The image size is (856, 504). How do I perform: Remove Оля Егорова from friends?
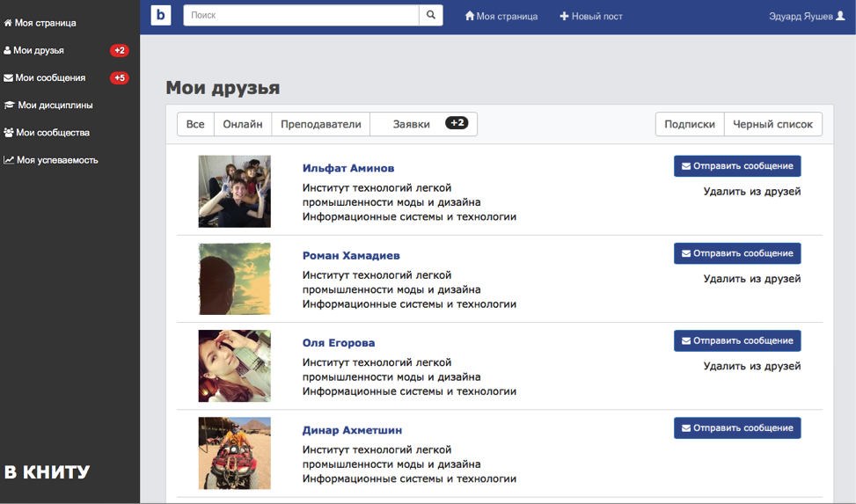point(752,366)
